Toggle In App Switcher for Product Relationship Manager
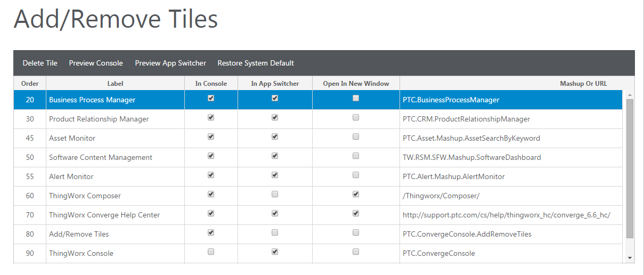This screenshot has height=275, width=644. coord(275,117)
